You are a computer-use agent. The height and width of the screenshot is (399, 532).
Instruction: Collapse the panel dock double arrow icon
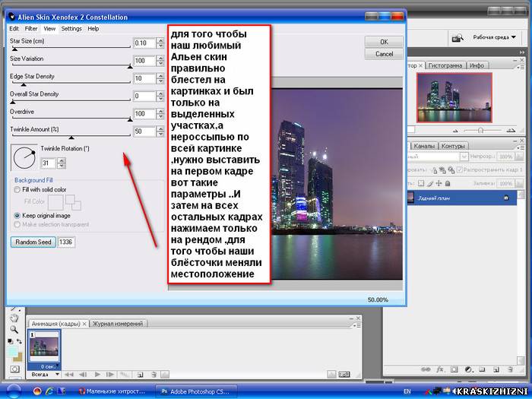coord(521,52)
